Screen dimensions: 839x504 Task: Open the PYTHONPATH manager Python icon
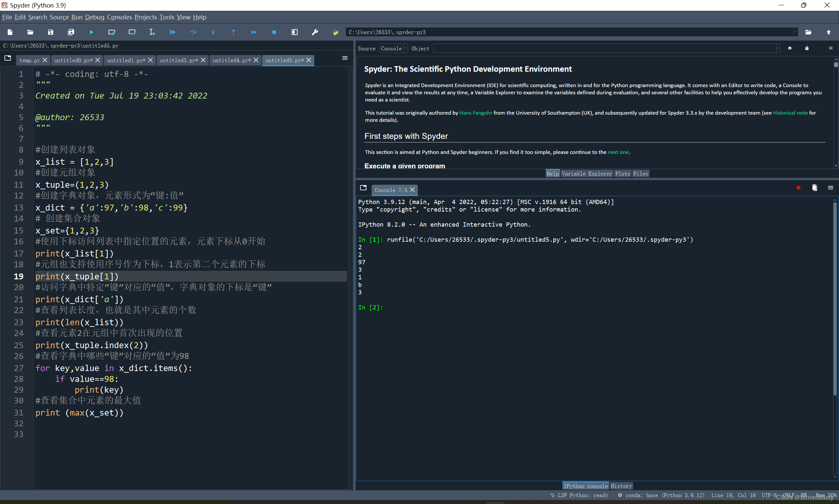pos(335,32)
